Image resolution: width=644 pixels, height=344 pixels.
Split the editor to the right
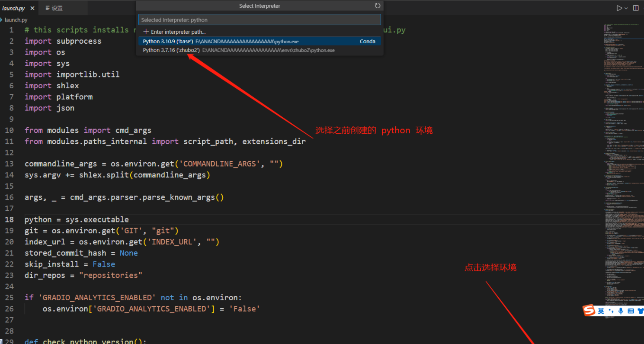coord(636,8)
